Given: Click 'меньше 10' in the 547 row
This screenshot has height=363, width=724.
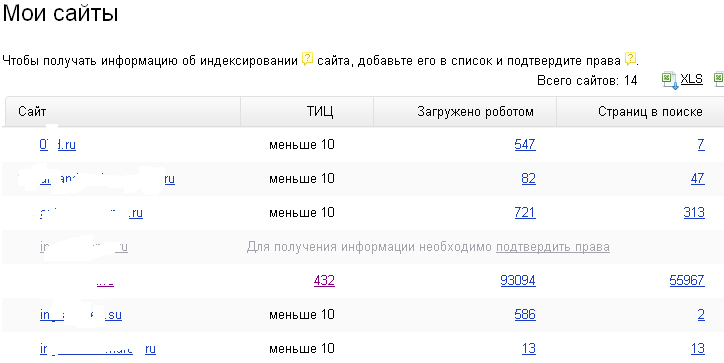Looking at the screenshot, I should click(x=302, y=145).
